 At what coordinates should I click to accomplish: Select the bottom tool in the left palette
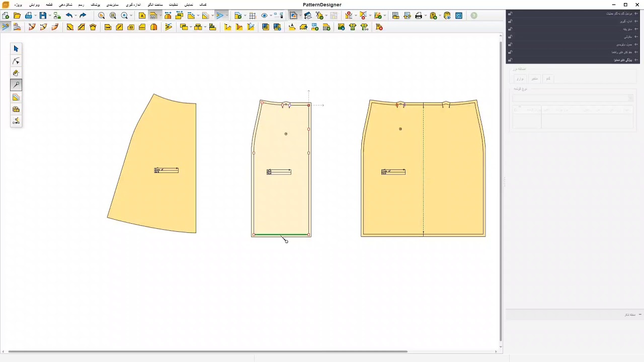point(16,121)
